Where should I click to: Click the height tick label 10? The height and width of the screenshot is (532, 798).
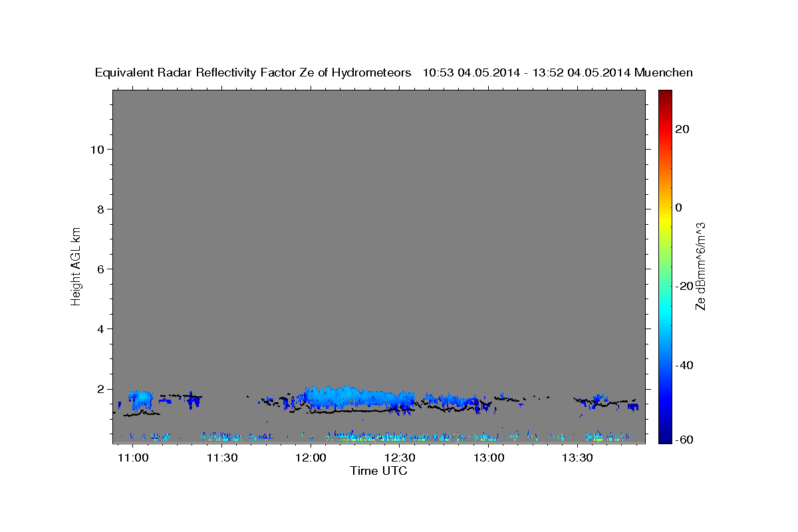(98, 150)
